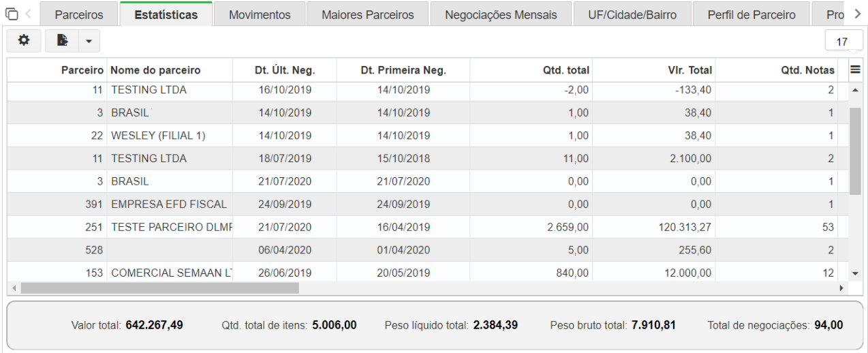The height and width of the screenshot is (353, 868).
Task: Switch to the Parceiros tab
Action: (79, 14)
